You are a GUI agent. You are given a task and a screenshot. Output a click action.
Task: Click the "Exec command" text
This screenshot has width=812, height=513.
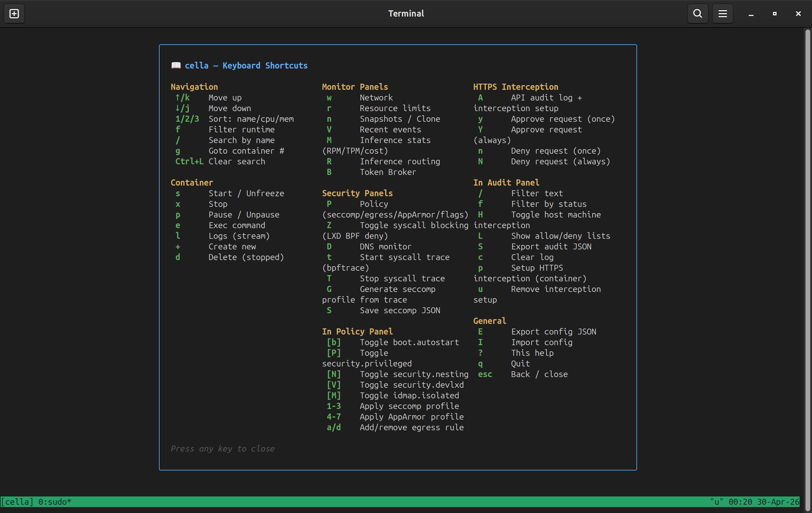pos(237,225)
